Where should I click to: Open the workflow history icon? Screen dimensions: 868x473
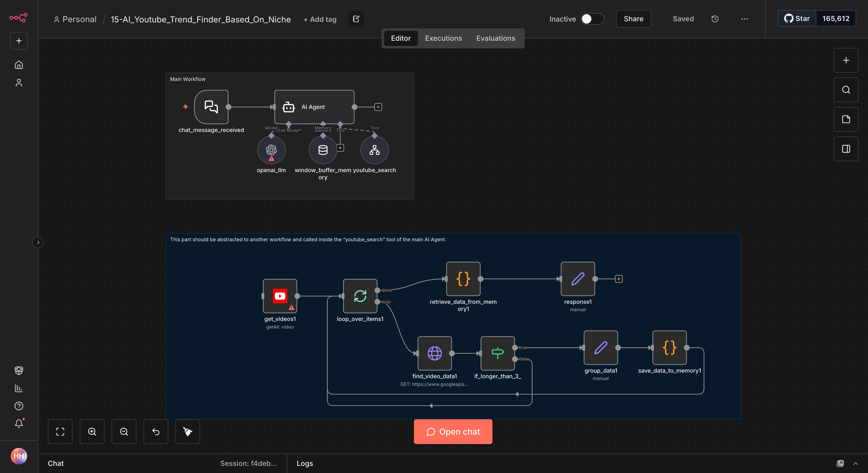715,19
